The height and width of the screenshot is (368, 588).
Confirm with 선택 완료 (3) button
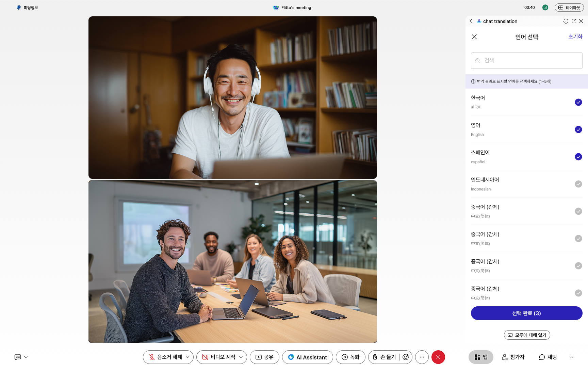[526, 313]
